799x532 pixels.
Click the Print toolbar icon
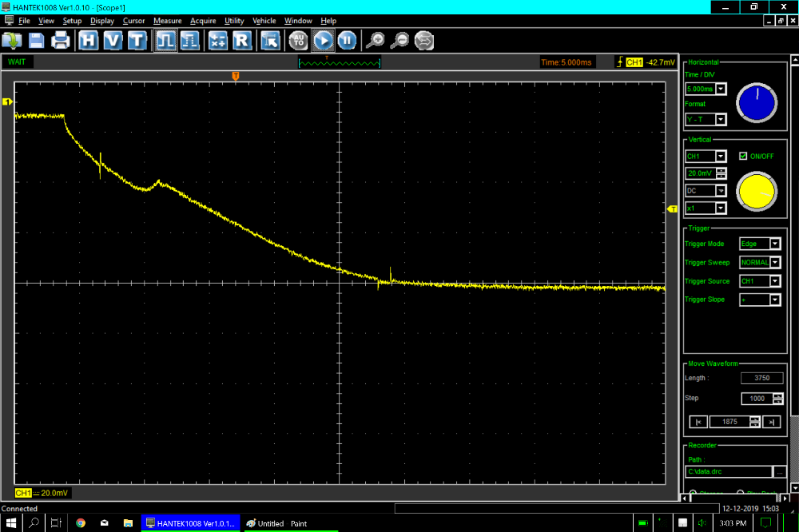[x=61, y=40]
